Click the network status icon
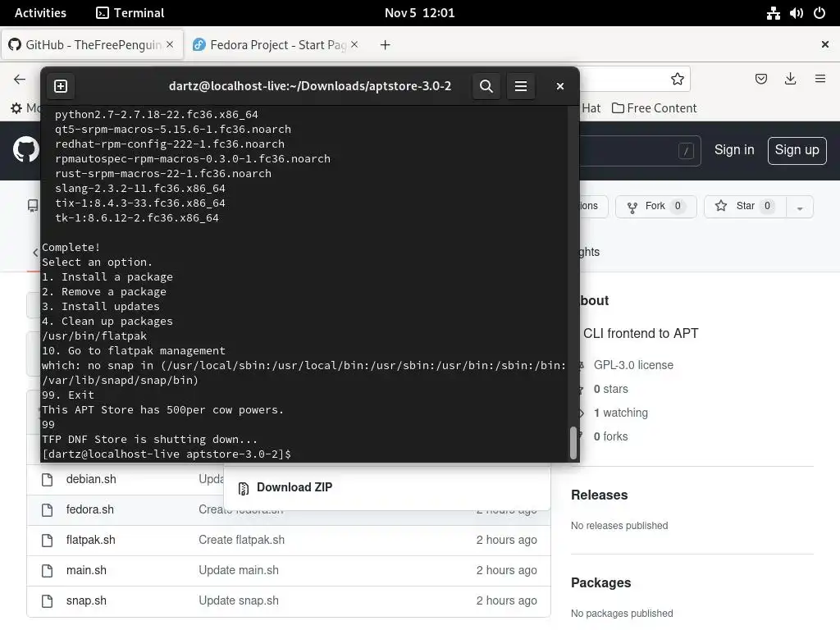 [x=773, y=13]
